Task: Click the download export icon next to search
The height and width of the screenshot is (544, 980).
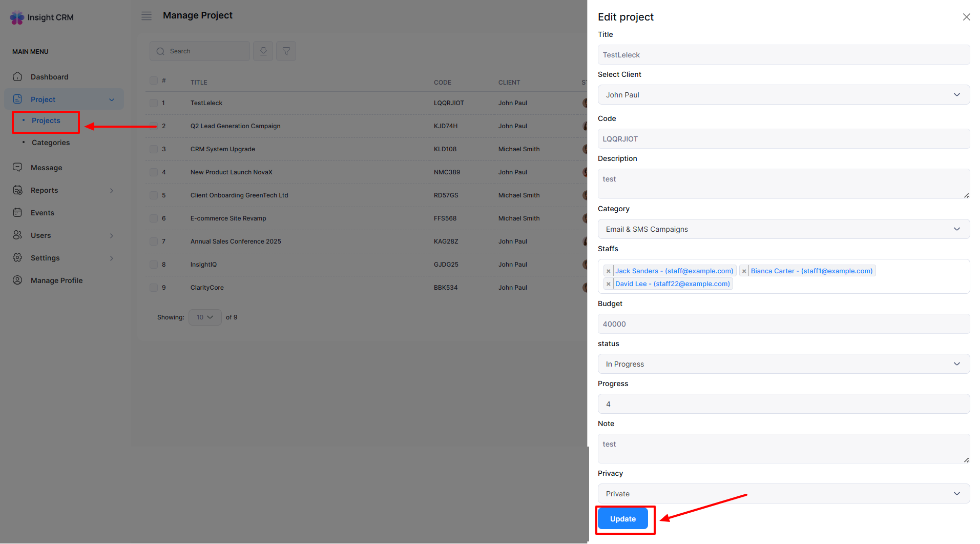Action: (263, 51)
